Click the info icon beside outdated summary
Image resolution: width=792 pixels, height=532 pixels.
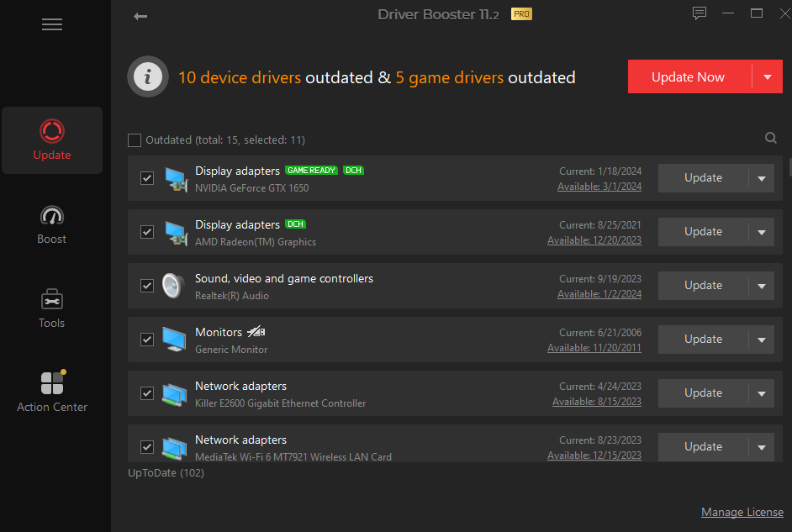(147, 77)
